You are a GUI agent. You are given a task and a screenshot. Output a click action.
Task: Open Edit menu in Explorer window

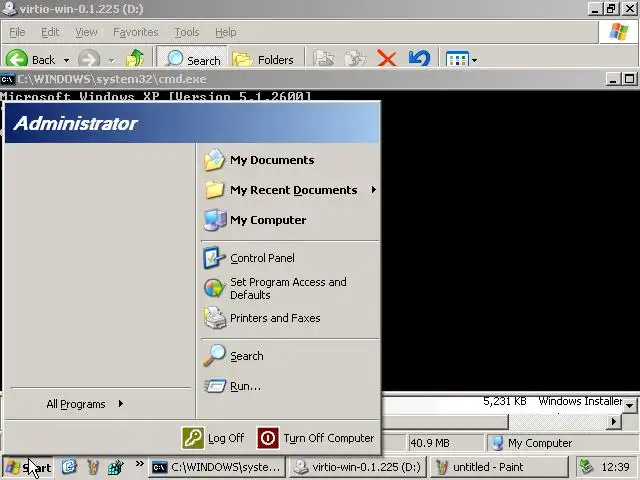tap(50, 32)
